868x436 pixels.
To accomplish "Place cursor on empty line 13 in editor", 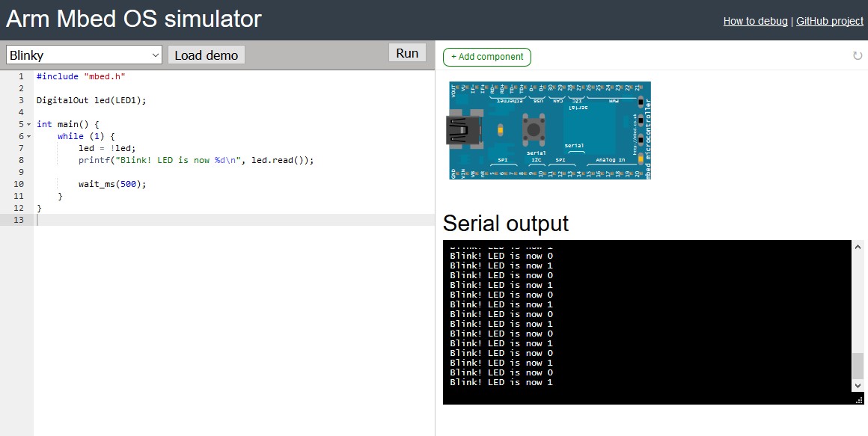I will (x=224, y=220).
